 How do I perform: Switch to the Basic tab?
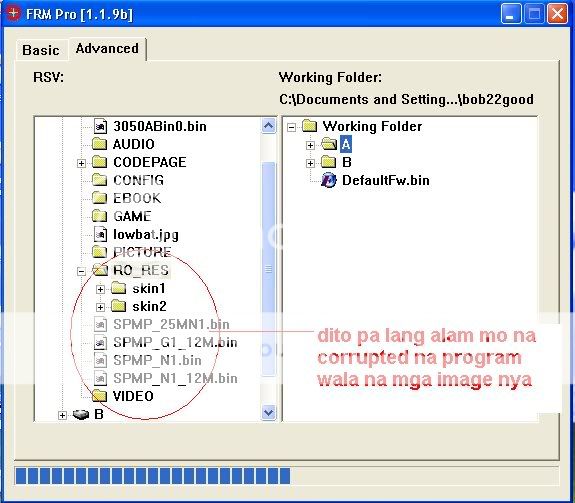click(41, 50)
